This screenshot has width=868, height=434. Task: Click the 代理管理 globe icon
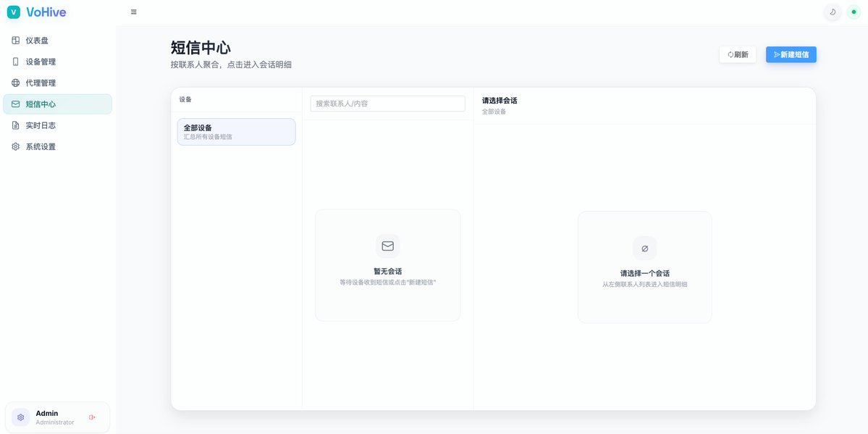(x=15, y=83)
